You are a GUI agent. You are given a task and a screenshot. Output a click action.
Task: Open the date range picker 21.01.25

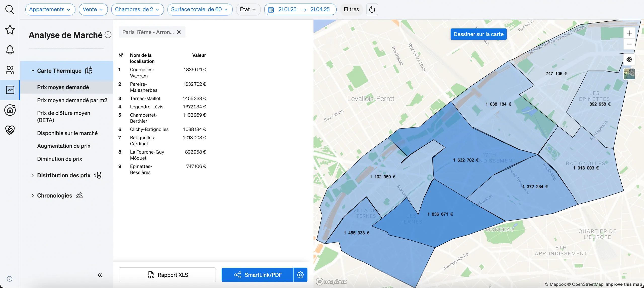pos(300,10)
